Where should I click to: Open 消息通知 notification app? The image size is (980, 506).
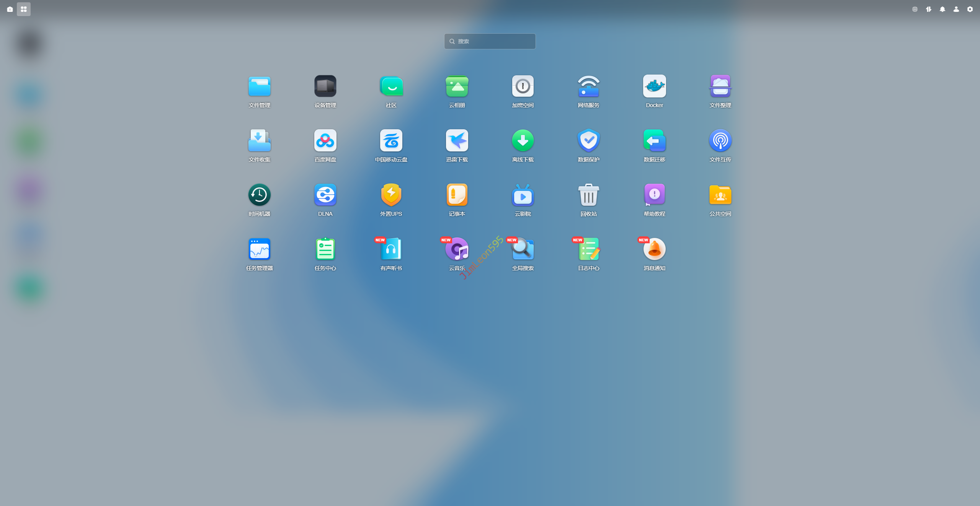pos(654,249)
